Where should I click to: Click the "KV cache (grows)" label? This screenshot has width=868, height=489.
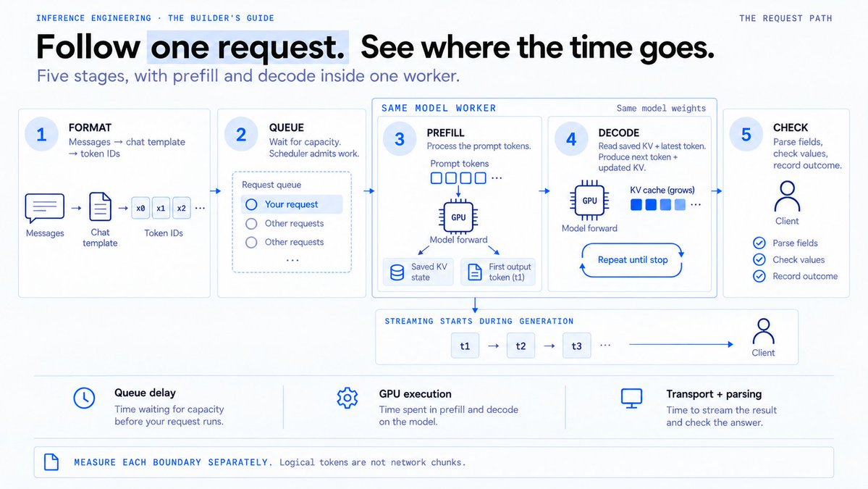pyautogui.click(x=662, y=190)
